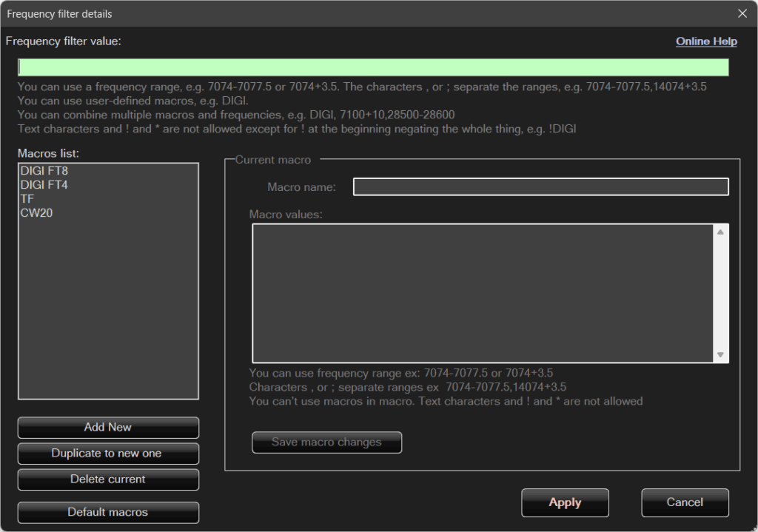
Task: Select the DIGI FT4 macro in list
Action: (x=44, y=185)
